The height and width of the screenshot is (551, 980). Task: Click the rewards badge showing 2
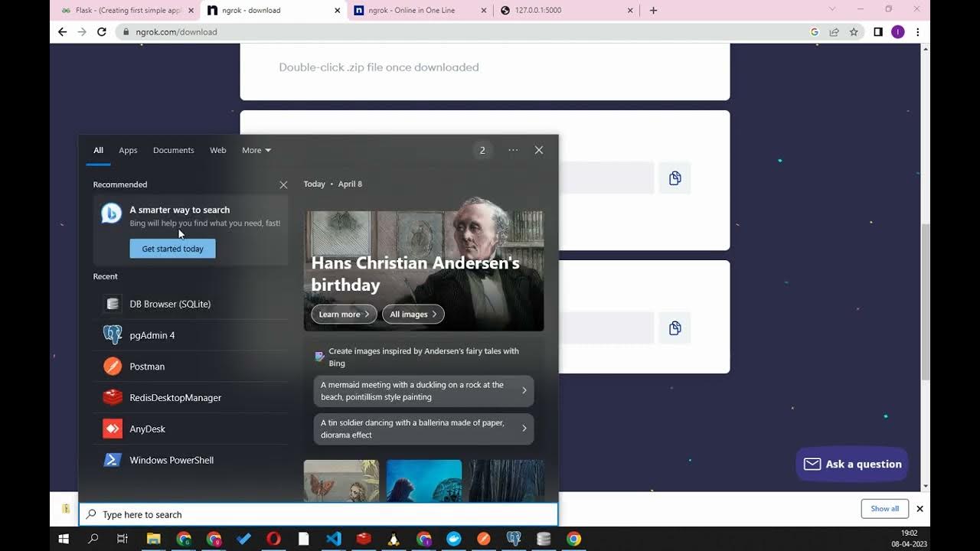click(482, 150)
